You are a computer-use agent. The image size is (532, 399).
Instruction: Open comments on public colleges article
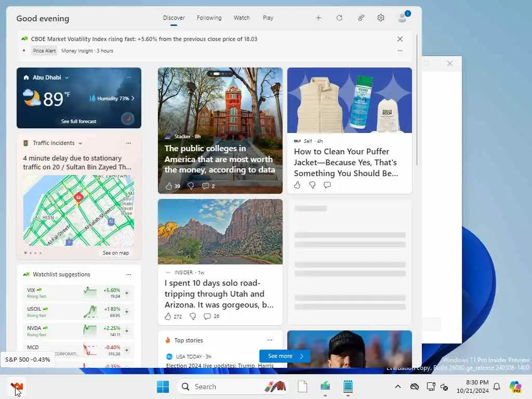[x=205, y=186]
